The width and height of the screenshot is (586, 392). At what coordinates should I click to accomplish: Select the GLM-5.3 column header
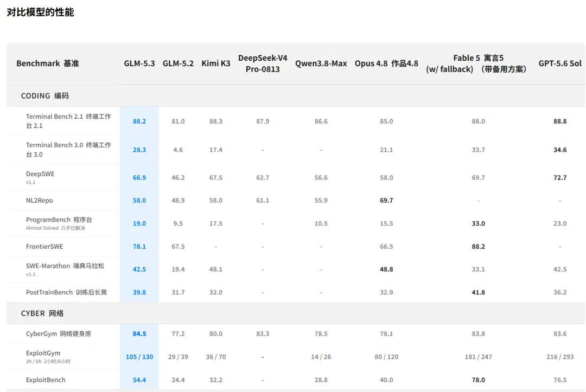[139, 63]
